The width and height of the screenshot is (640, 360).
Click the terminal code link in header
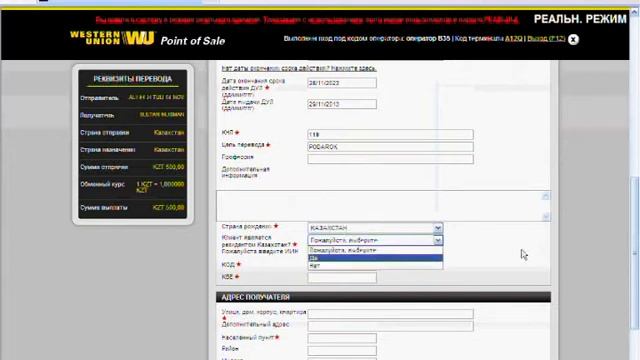513,38
